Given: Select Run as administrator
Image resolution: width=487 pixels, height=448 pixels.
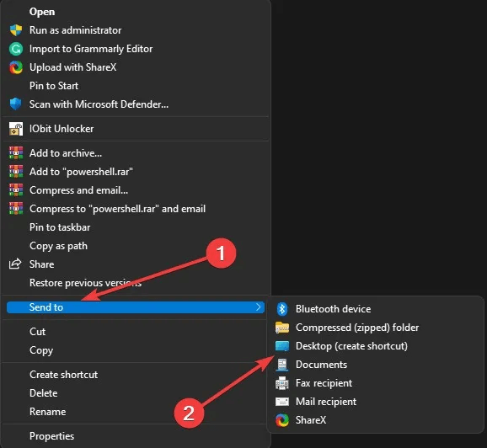Looking at the screenshot, I should [75, 30].
